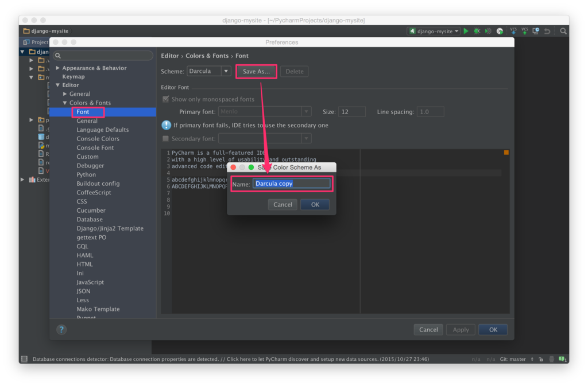This screenshot has height=386, width=588.
Task: Click Apply in Preferences window
Action: point(461,329)
